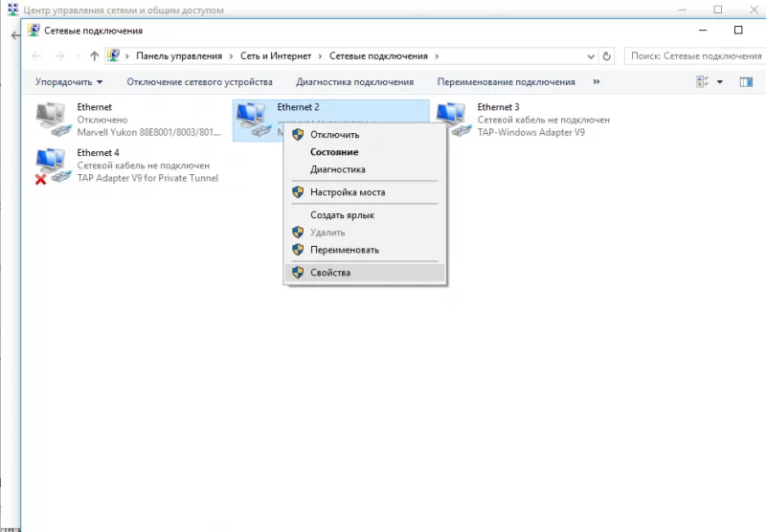Go up one level with the Up arrow

point(94,56)
